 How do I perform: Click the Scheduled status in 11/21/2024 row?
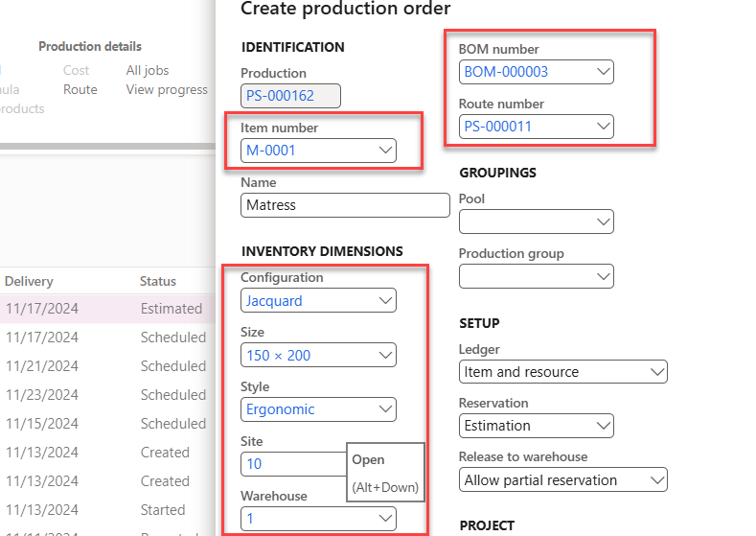pos(173,366)
